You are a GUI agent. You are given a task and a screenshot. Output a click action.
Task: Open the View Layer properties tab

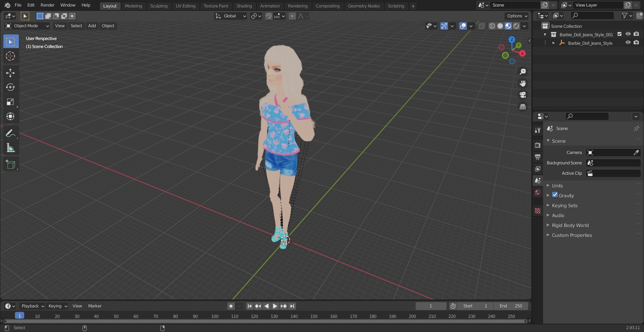pyautogui.click(x=537, y=169)
